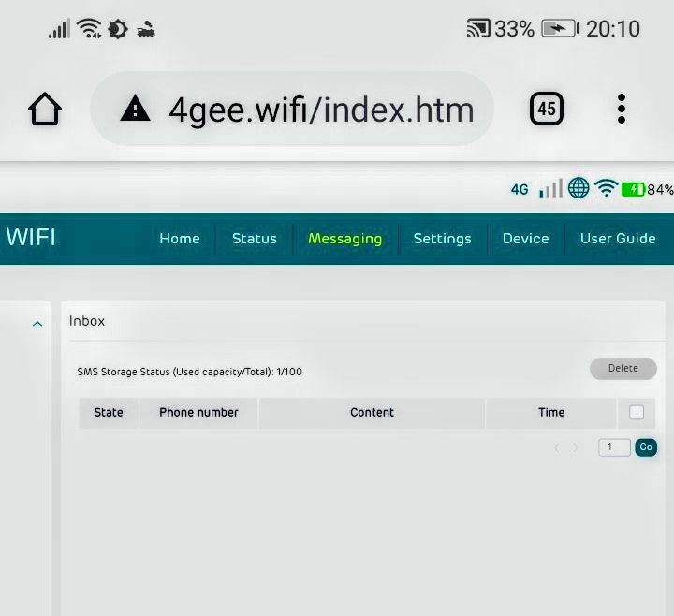Tap the router signal strength bars

tap(550, 188)
